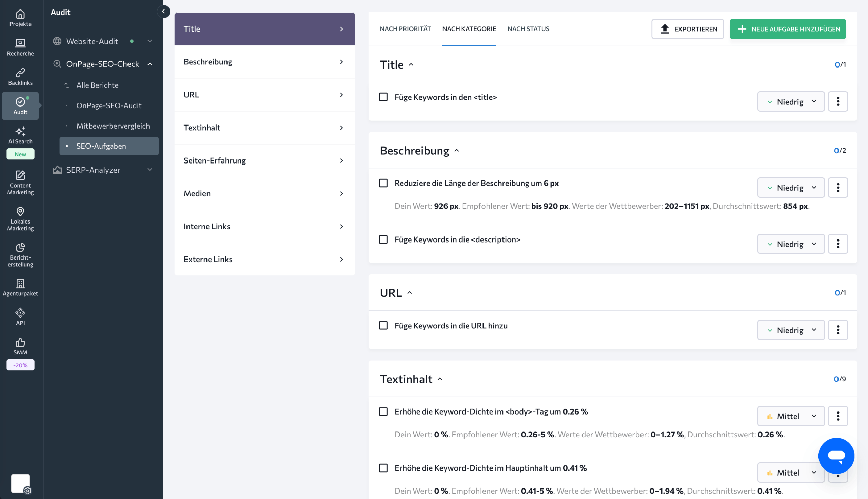Open the blue chat support bubble
Viewport: 868px width, 499px height.
(x=836, y=456)
